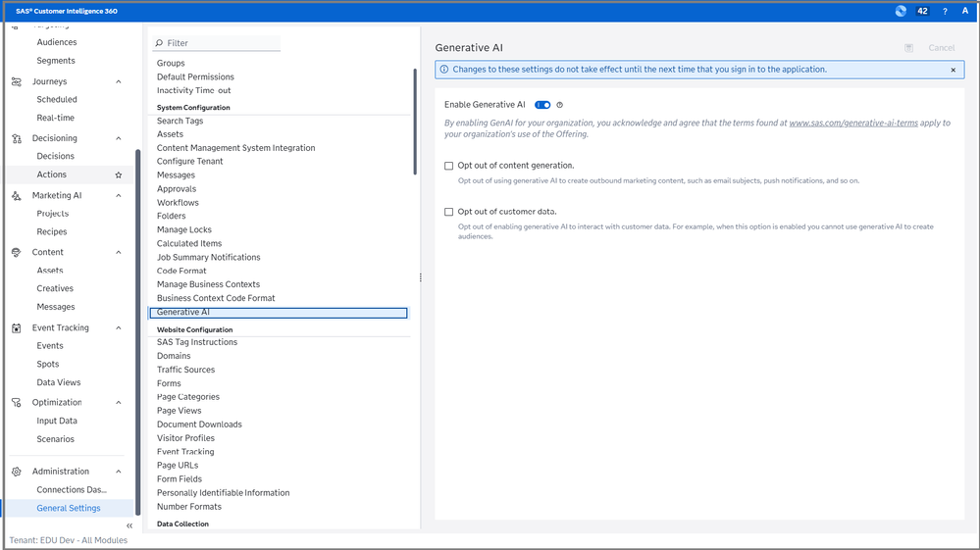Open Segments in the sidebar

[56, 61]
